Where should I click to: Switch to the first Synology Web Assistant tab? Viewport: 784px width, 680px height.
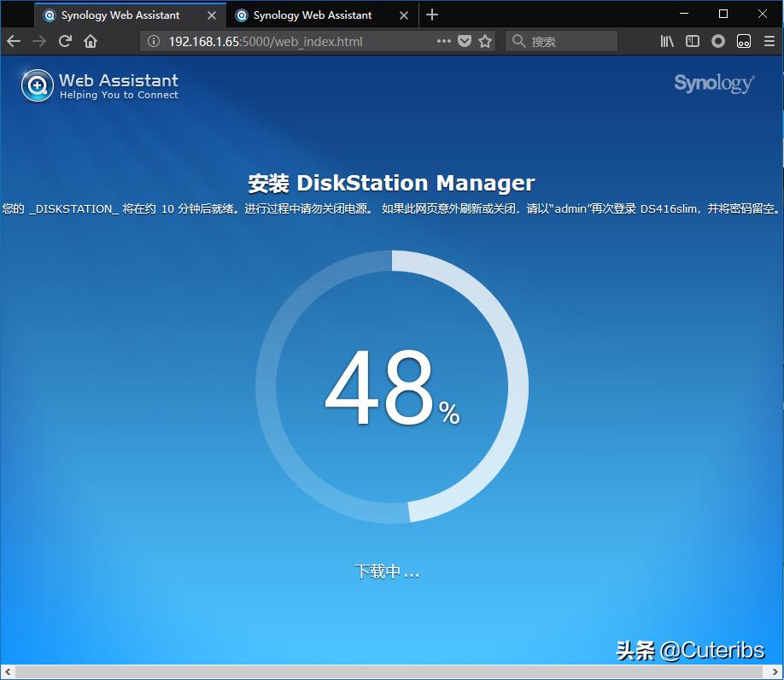point(120,15)
